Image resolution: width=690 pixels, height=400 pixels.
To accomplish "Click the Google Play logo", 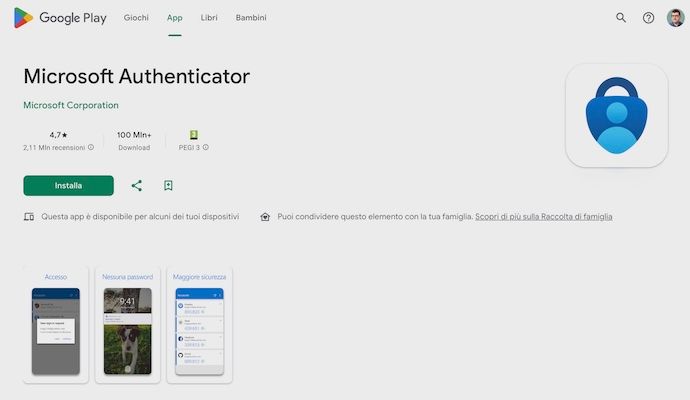I will coord(60,18).
